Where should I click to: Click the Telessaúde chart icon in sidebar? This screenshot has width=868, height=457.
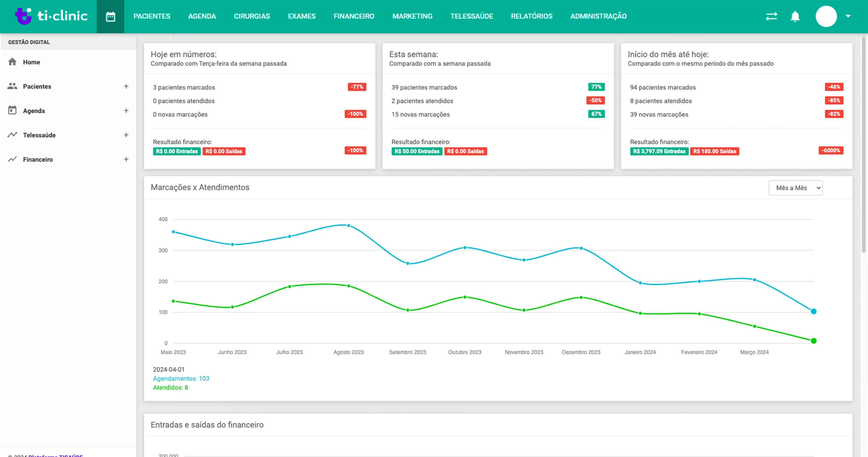(x=13, y=135)
